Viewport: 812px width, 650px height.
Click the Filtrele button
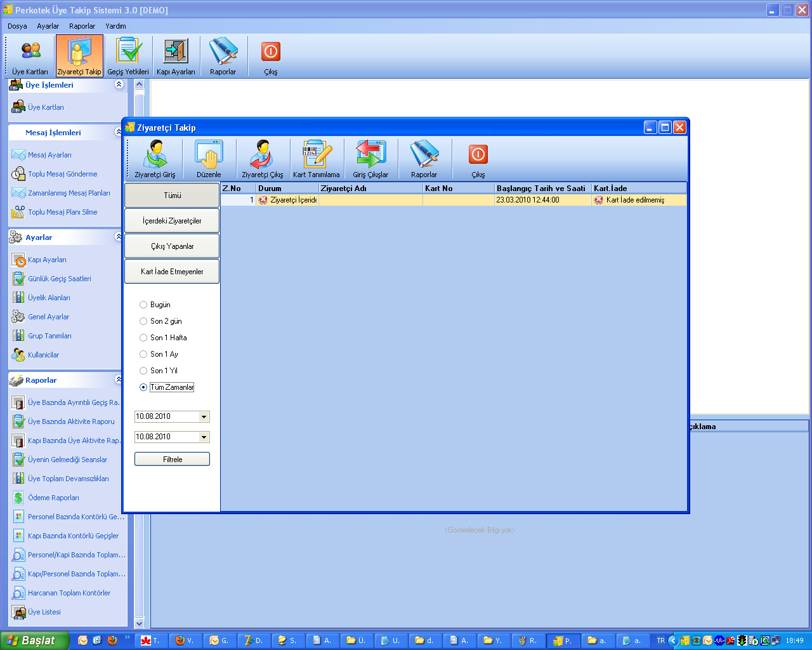172,459
